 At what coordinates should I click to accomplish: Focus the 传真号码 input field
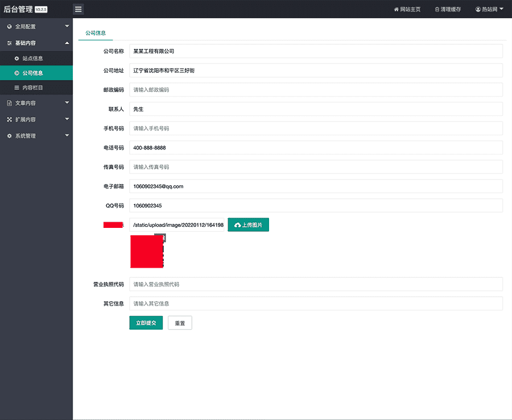tap(316, 167)
